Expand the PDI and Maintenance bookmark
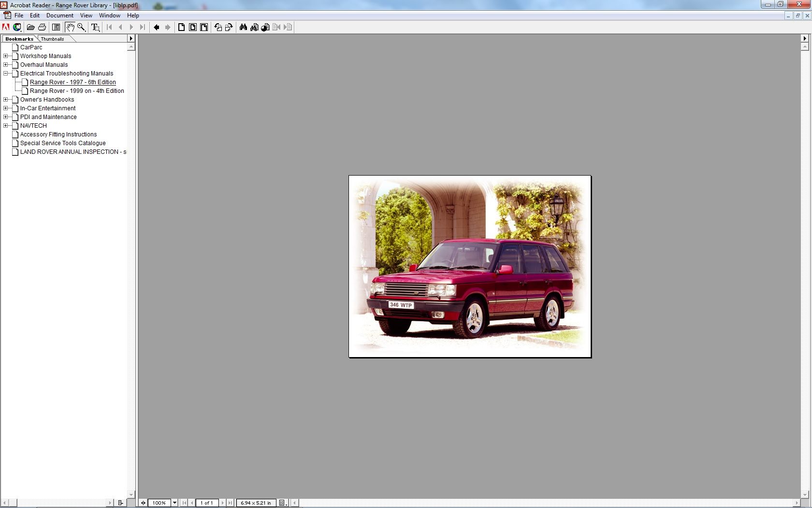 (6, 117)
